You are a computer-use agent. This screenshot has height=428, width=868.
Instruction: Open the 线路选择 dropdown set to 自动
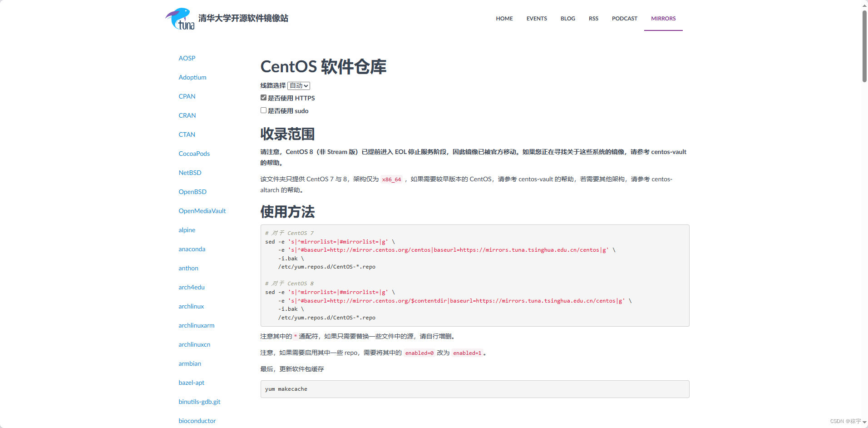(299, 85)
